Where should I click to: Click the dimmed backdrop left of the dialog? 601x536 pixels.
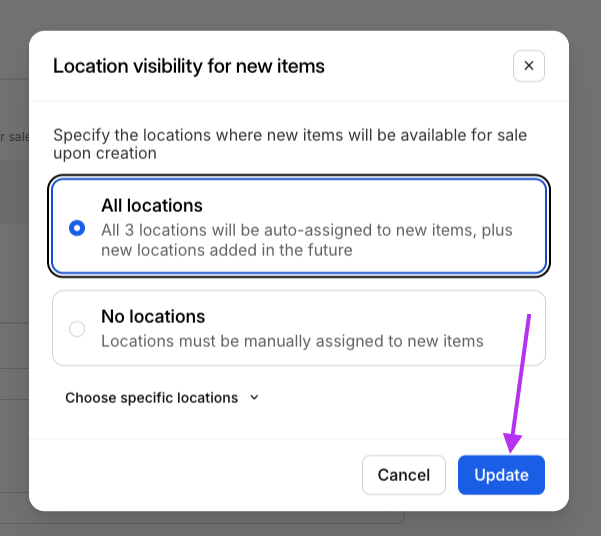[14, 300]
